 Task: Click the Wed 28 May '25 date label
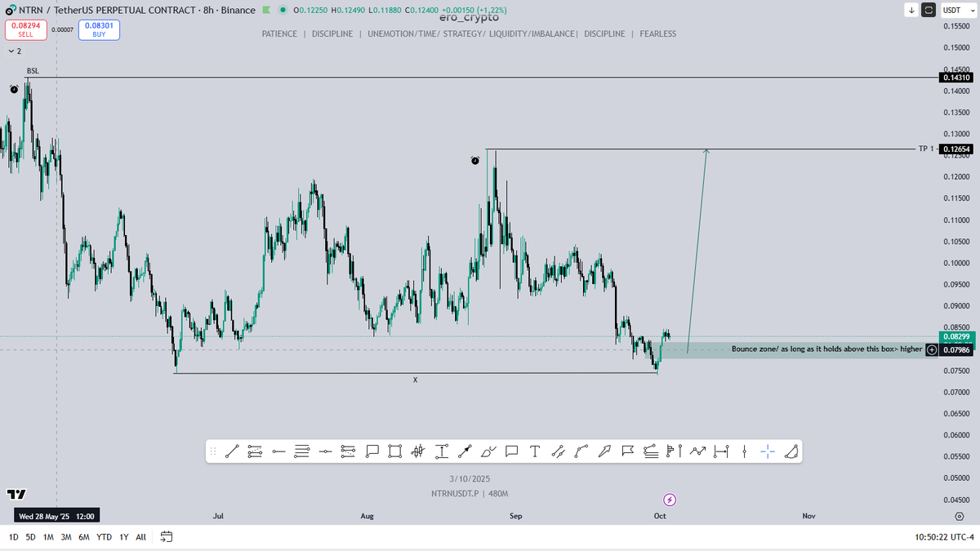[56, 516]
